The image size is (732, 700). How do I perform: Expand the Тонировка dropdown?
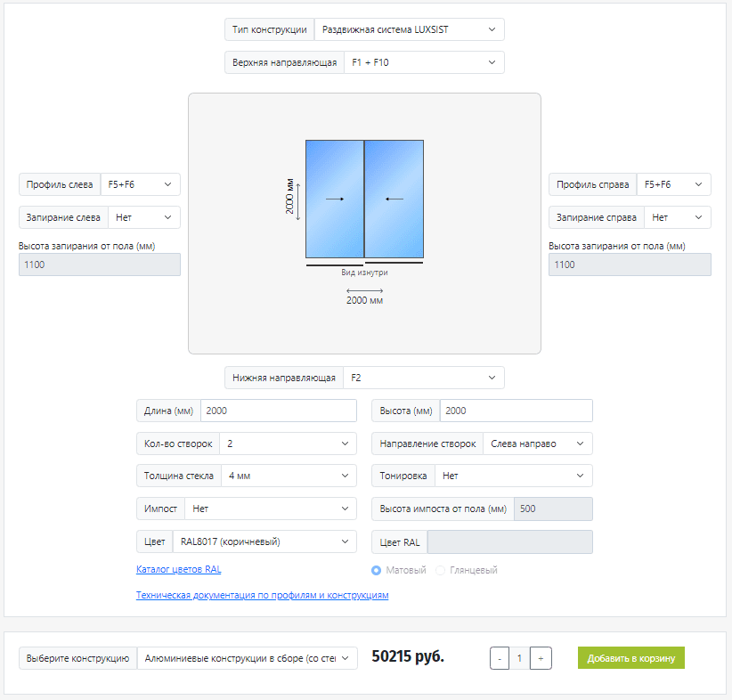click(x=514, y=476)
